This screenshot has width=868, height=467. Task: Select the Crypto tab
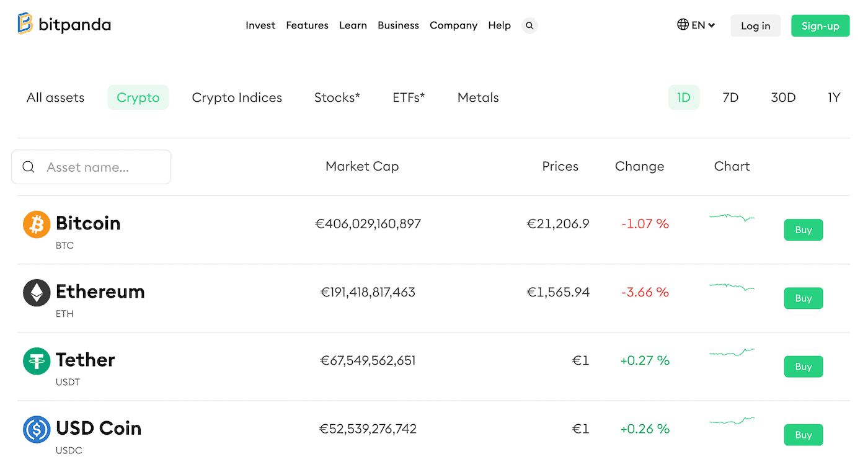click(138, 97)
